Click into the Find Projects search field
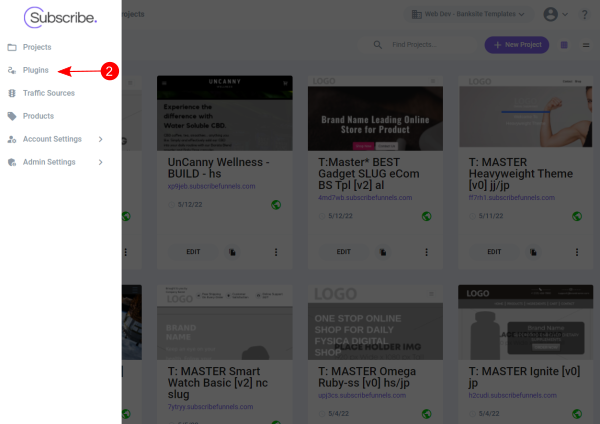This screenshot has width=600, height=424. (430, 45)
